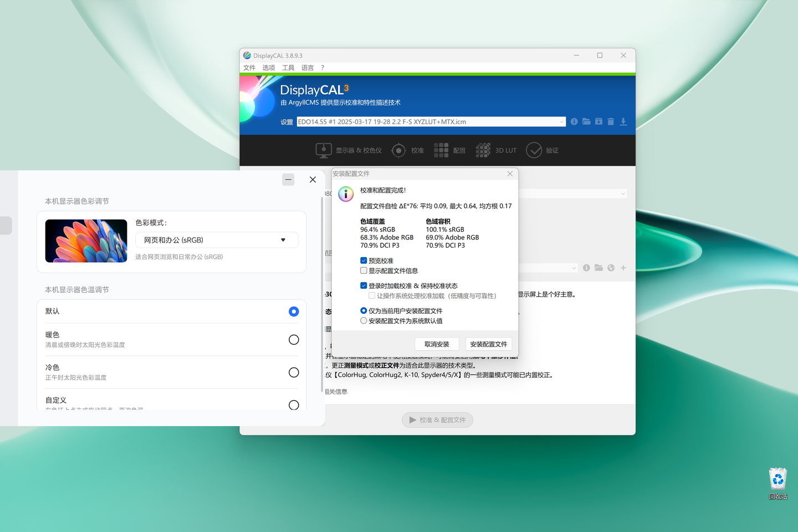Click the 色域覆盖 heading
This screenshot has height=532, width=798.
pyautogui.click(x=372, y=221)
